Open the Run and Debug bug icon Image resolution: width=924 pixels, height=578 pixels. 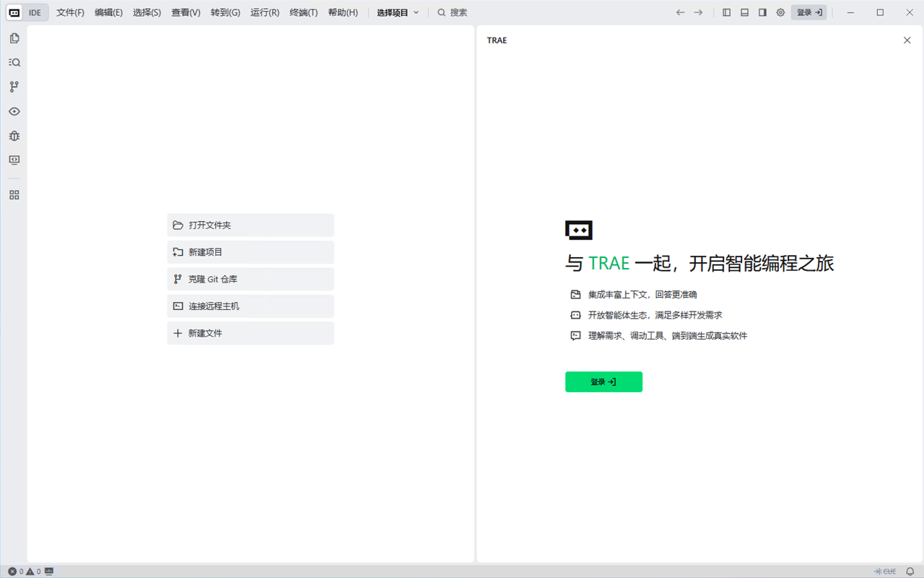14,136
